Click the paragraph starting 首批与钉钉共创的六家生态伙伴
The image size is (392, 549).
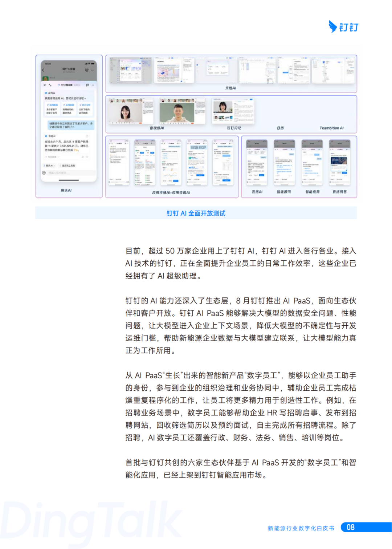pyautogui.click(x=241, y=469)
